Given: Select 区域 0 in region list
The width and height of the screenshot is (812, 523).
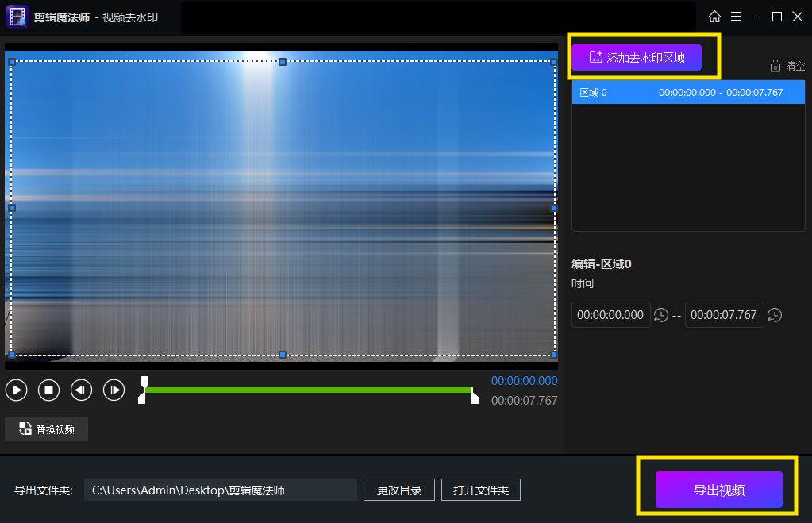Looking at the screenshot, I should (x=688, y=92).
